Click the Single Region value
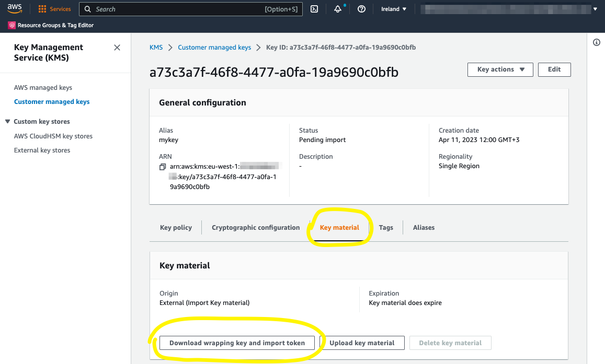This screenshot has width=605, height=364. [x=459, y=166]
